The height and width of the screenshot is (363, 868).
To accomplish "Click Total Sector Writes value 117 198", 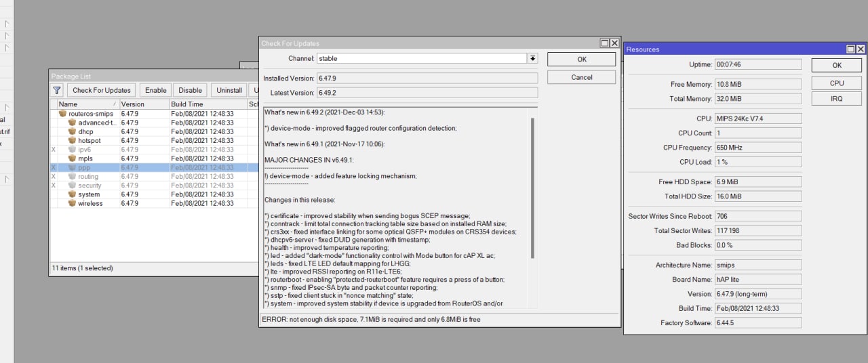I will [x=758, y=231].
